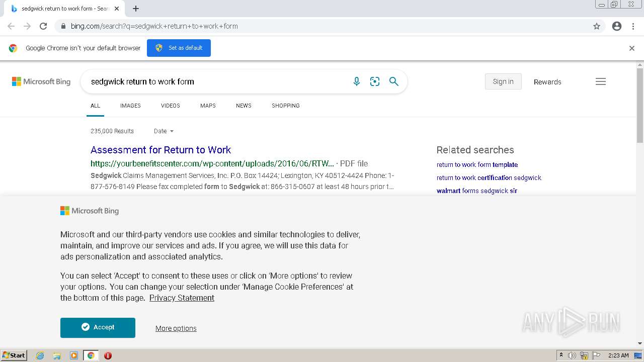Dismiss the default browser notification bar
Screen dimensions: 644x362
coord(632,48)
